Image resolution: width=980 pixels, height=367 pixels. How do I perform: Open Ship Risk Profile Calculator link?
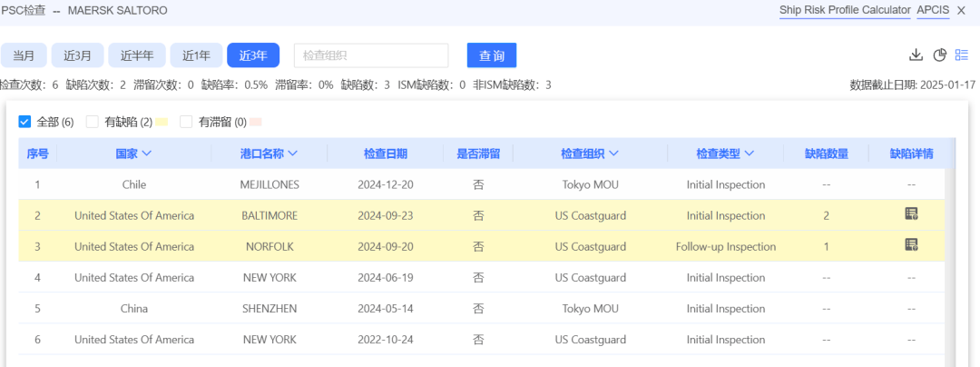click(x=845, y=10)
